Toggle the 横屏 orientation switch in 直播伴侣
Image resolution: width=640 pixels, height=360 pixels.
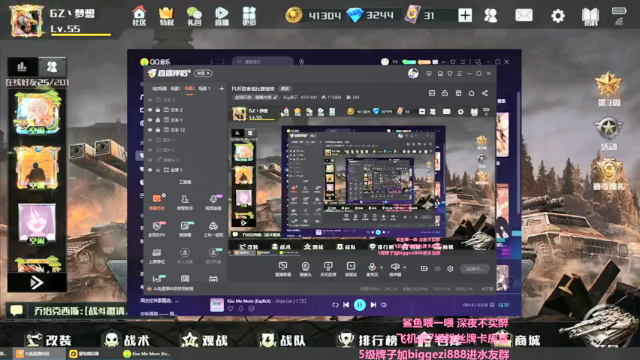click(203, 73)
